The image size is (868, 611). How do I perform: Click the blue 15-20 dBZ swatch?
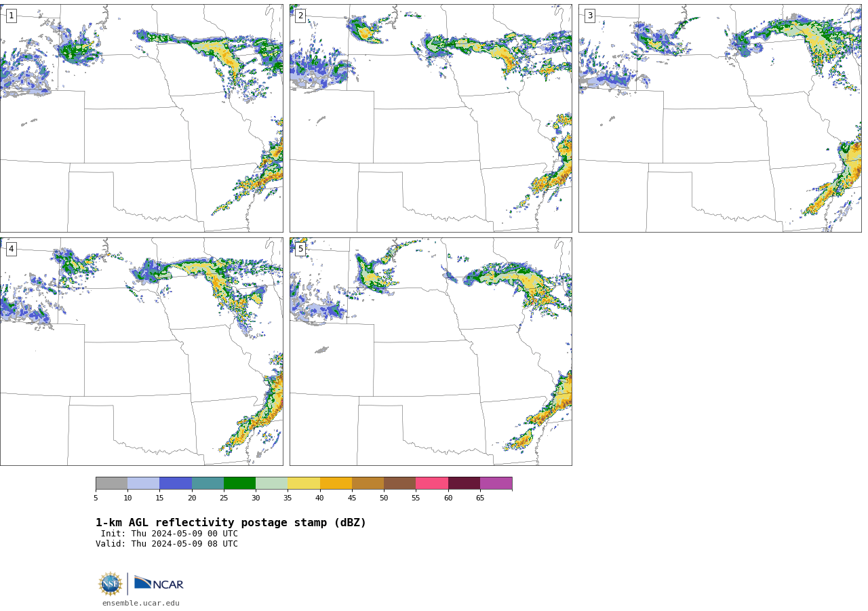coord(176,483)
